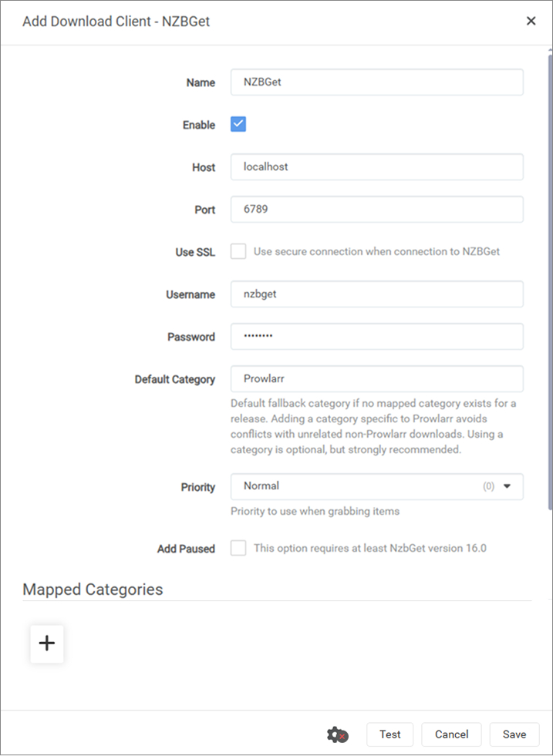This screenshot has width=553, height=756.
Task: Click the Test button
Action: [x=389, y=734]
